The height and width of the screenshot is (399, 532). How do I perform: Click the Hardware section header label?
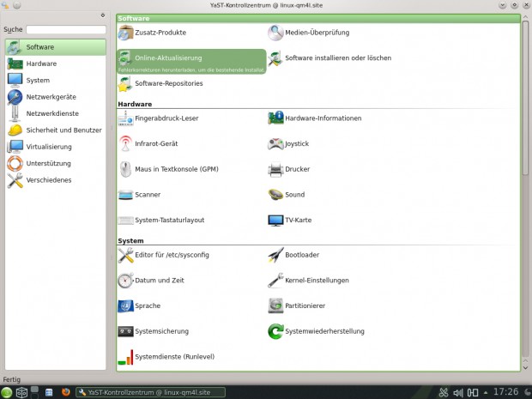[135, 104]
